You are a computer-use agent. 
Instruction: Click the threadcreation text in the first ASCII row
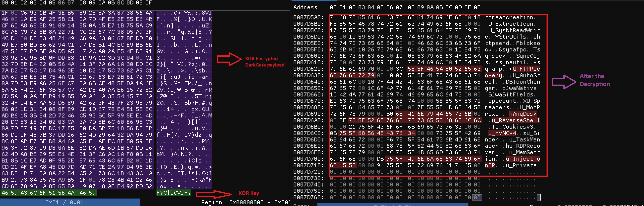[x=509, y=18]
